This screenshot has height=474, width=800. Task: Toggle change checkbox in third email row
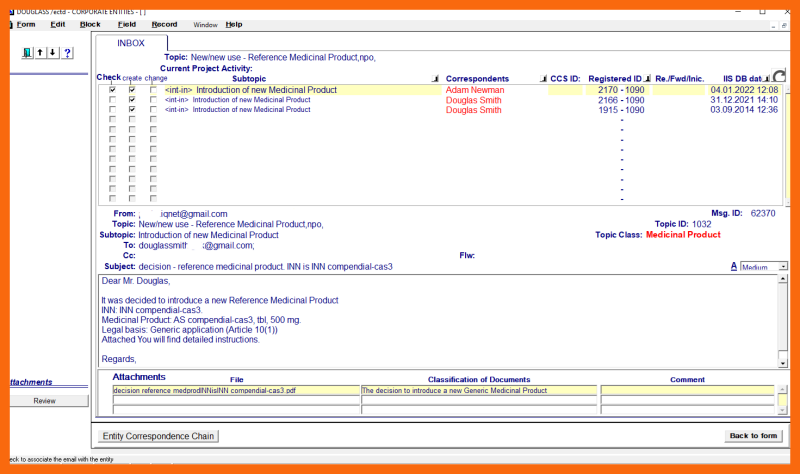click(152, 110)
